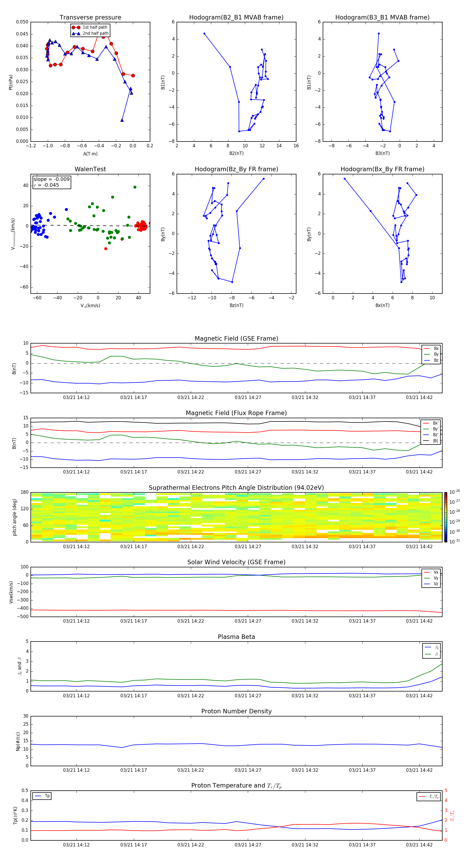Click the 'Bx(nT)' x-axis label
This screenshot has height=868, width=473.
click(382, 305)
